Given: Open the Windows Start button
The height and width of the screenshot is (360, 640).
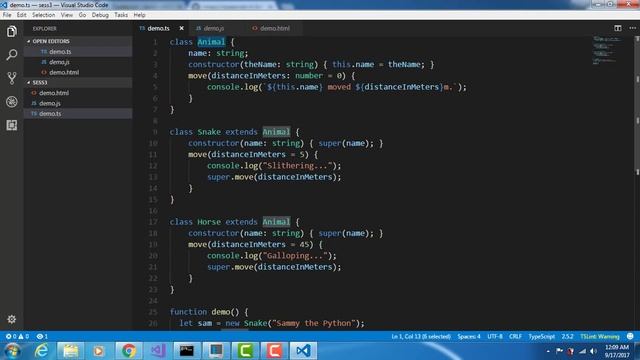Looking at the screenshot, I should click(13, 351).
